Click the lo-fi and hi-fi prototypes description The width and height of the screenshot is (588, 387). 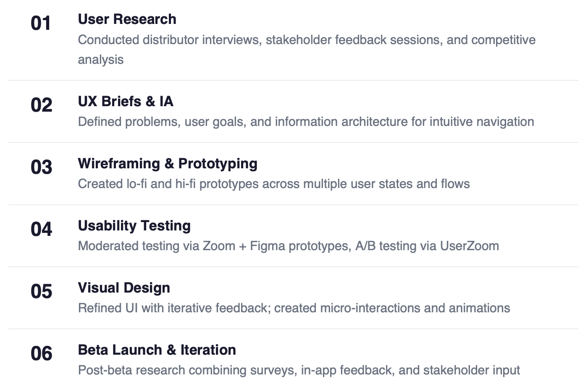click(x=274, y=184)
